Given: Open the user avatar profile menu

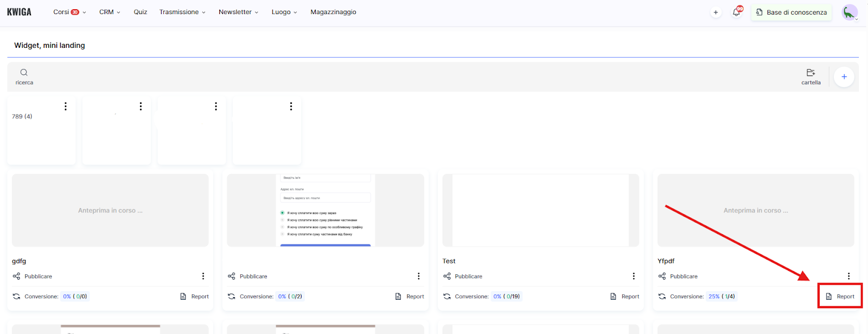Looking at the screenshot, I should (x=849, y=12).
